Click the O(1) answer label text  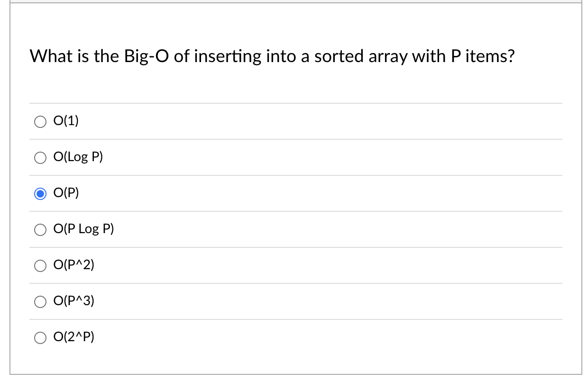pos(66,121)
